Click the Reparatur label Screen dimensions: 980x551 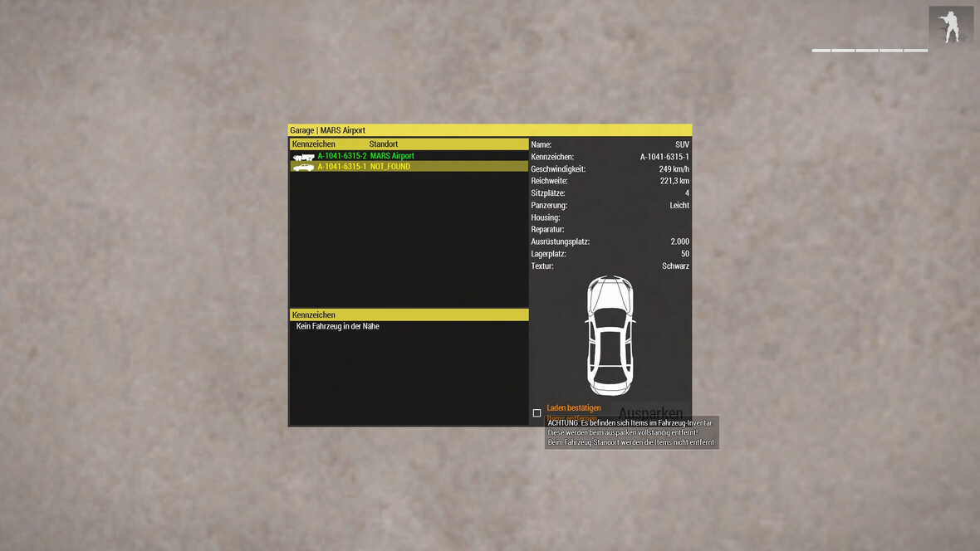pyautogui.click(x=547, y=229)
